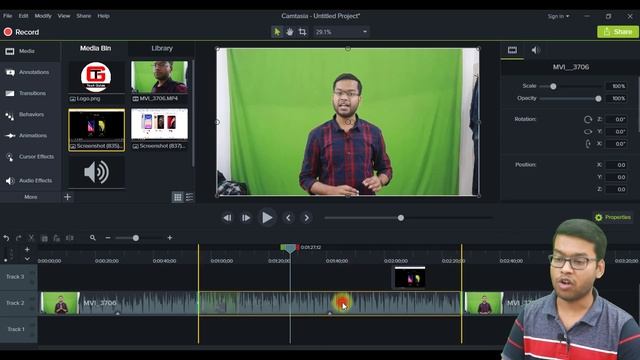
Task: Open the Transitions panel
Action: tap(26, 93)
